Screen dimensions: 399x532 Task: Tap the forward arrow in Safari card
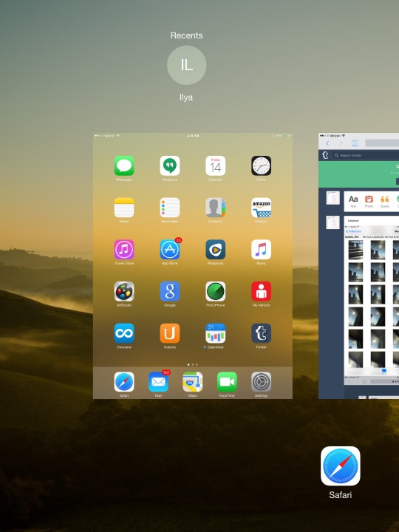click(341, 143)
